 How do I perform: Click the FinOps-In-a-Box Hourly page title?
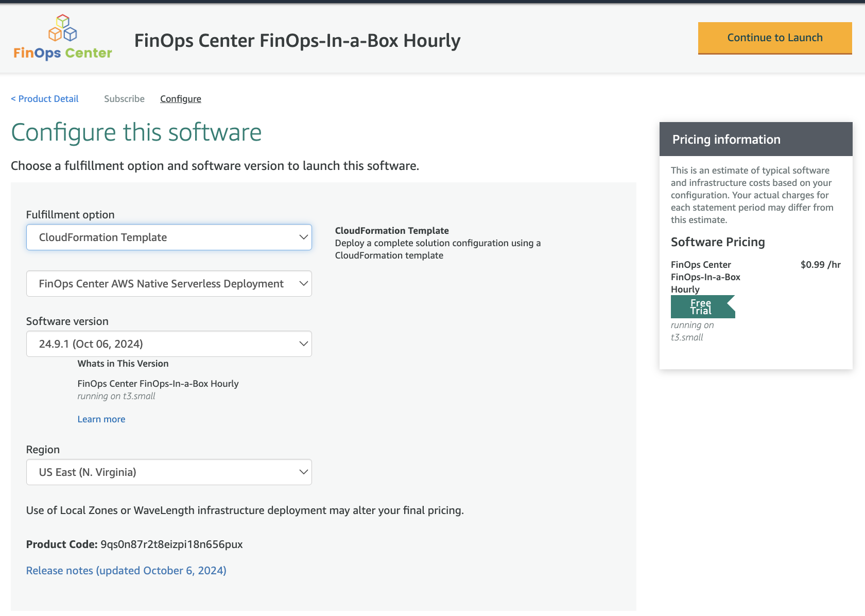point(297,41)
